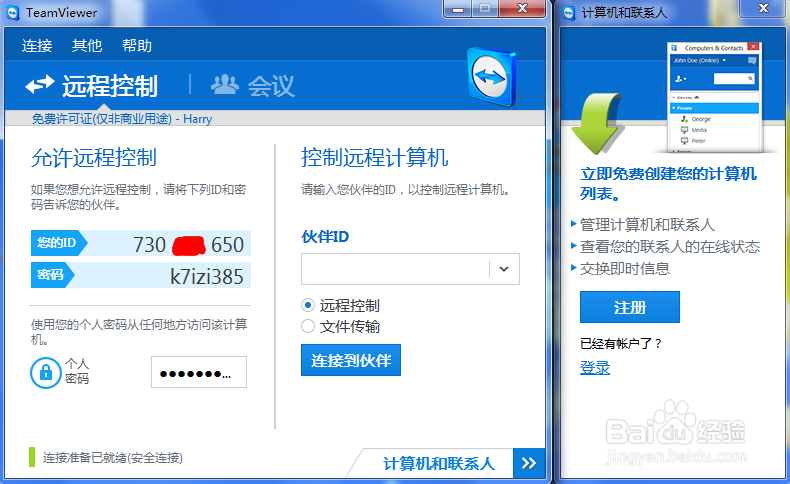Click the double-arrow remote control icon

40,84
